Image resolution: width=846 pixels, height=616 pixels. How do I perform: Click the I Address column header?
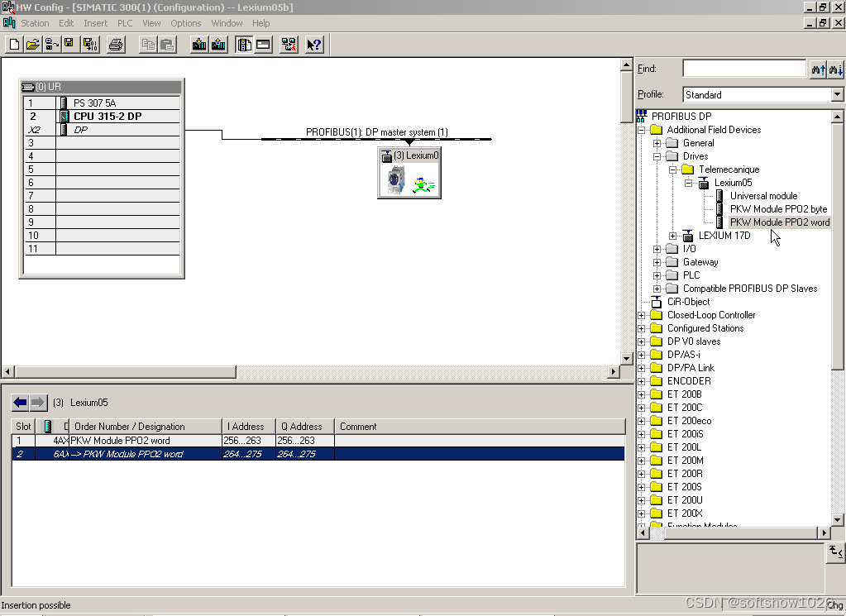(249, 426)
